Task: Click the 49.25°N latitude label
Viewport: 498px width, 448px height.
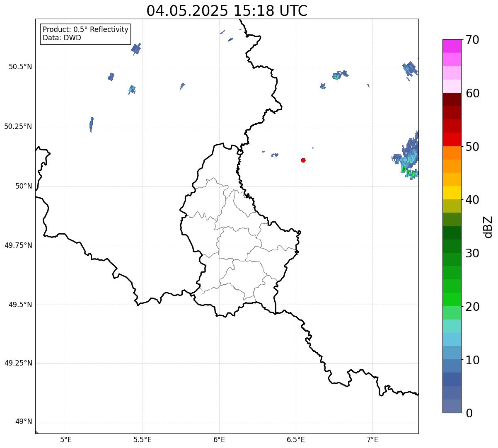Action: 18,363
